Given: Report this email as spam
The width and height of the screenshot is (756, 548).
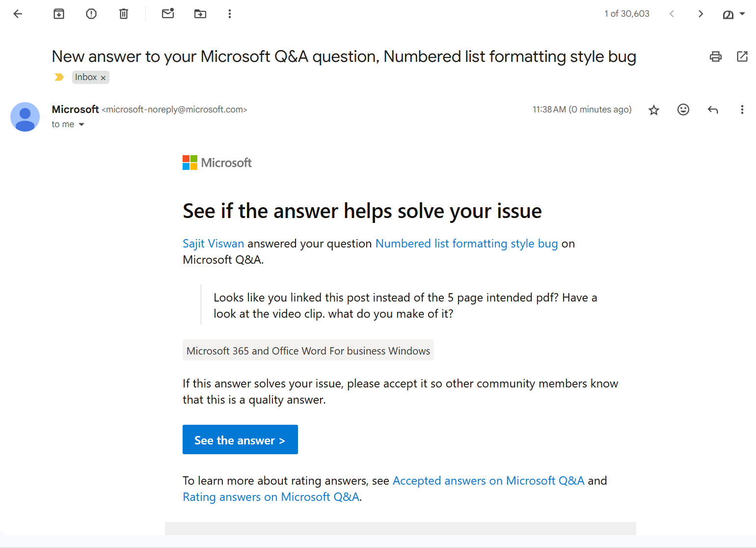Looking at the screenshot, I should (91, 14).
